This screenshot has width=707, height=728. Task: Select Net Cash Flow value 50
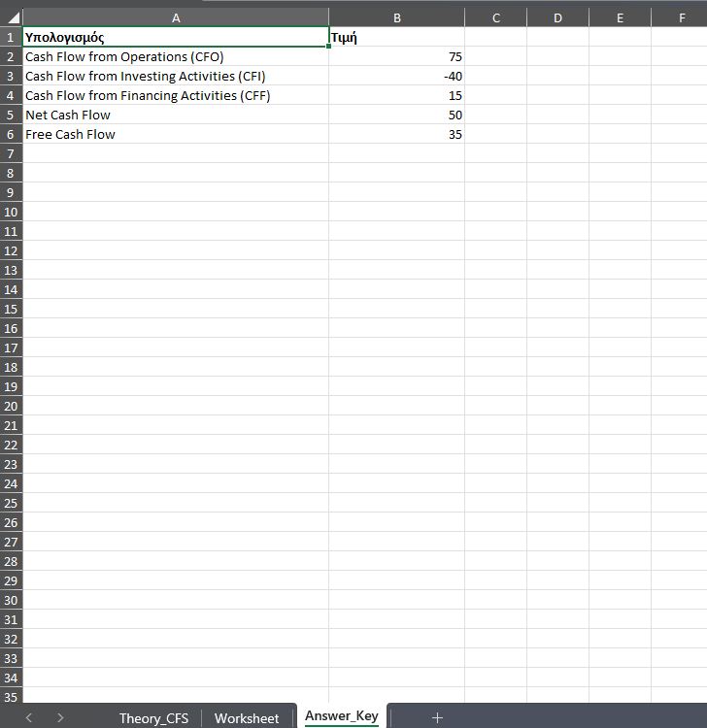(x=396, y=115)
